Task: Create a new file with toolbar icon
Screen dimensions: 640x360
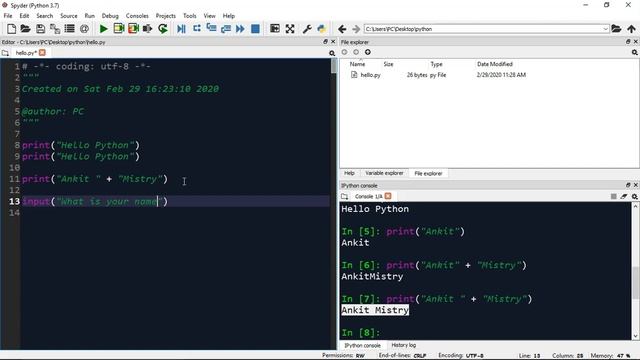Action: (x=11, y=29)
